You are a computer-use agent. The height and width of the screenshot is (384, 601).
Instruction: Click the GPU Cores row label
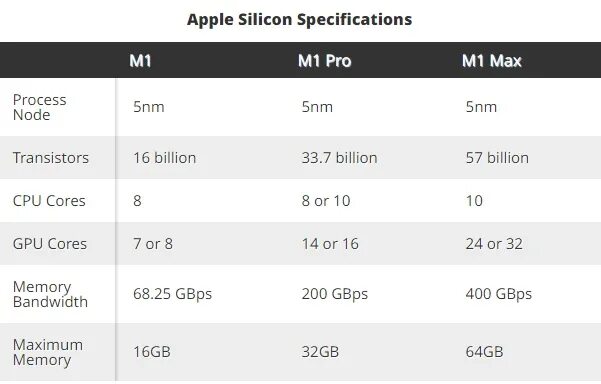(x=50, y=244)
